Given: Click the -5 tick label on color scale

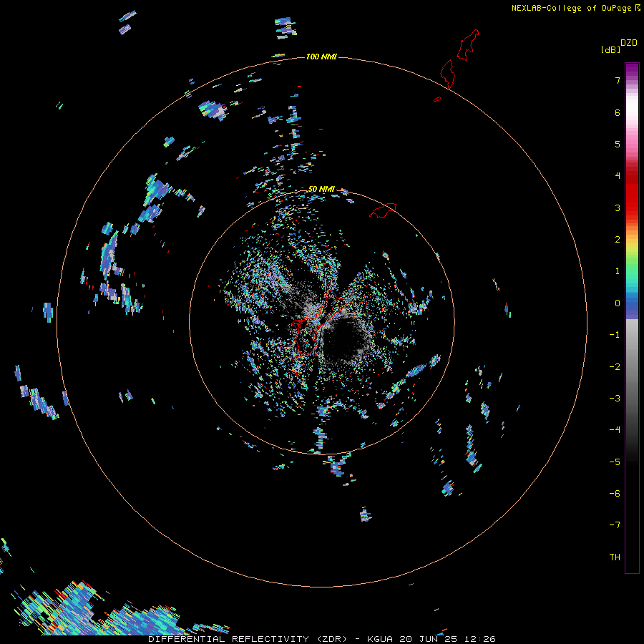Looking at the screenshot, I should 615,462.
